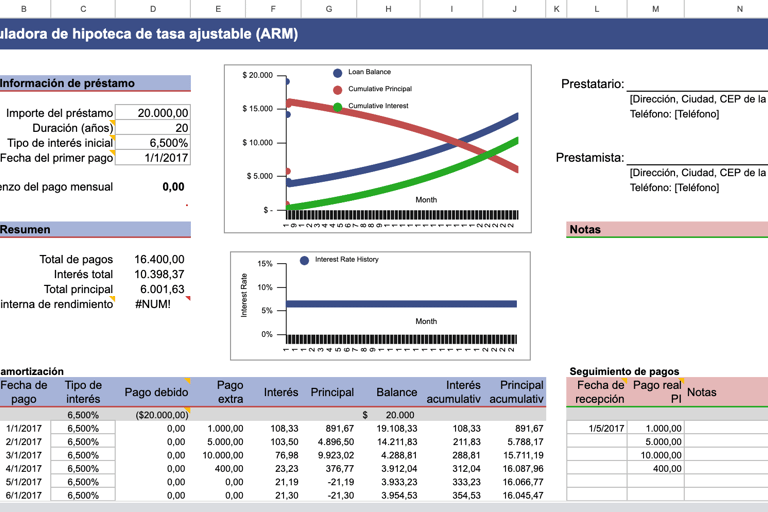Click the Seguimiento de pagos heading

tap(624, 371)
